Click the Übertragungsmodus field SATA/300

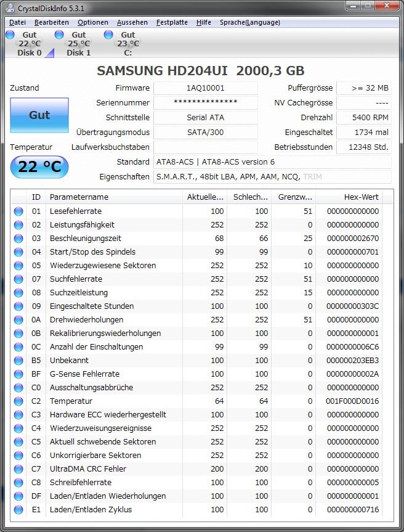pyautogui.click(x=206, y=133)
